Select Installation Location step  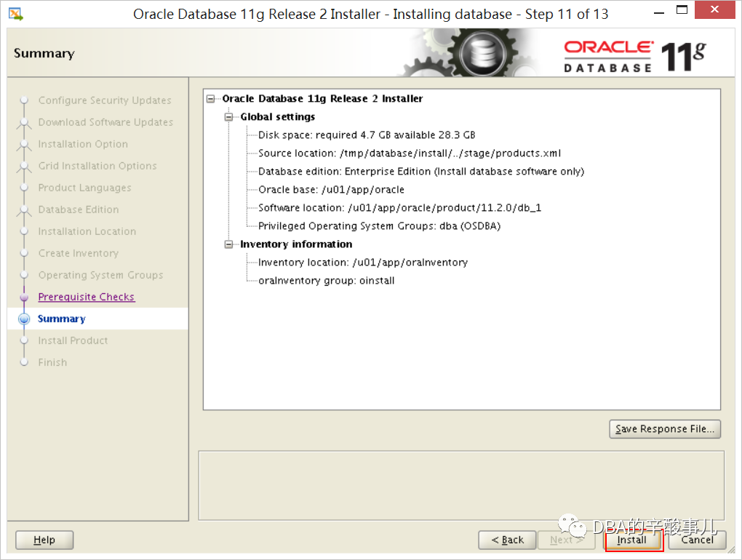87,231
